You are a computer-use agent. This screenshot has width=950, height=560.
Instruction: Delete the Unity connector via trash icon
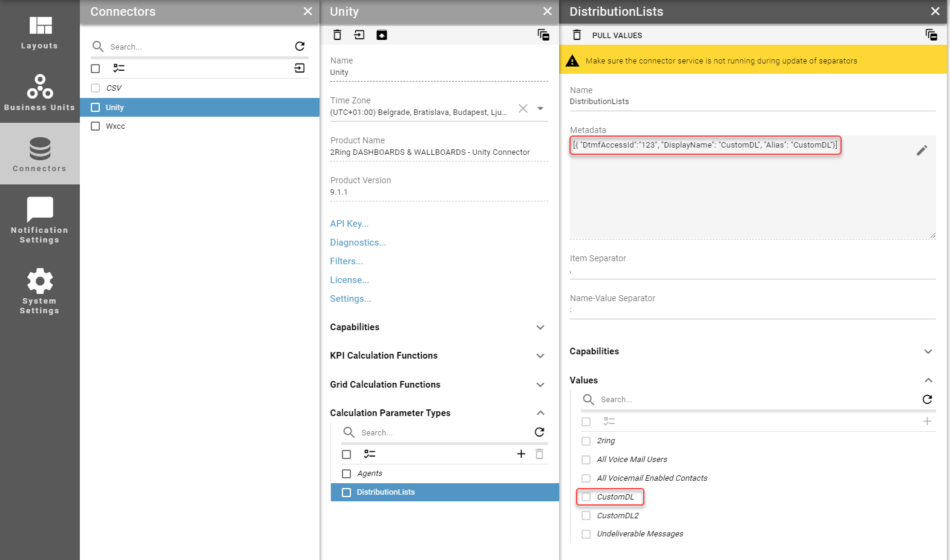point(337,35)
